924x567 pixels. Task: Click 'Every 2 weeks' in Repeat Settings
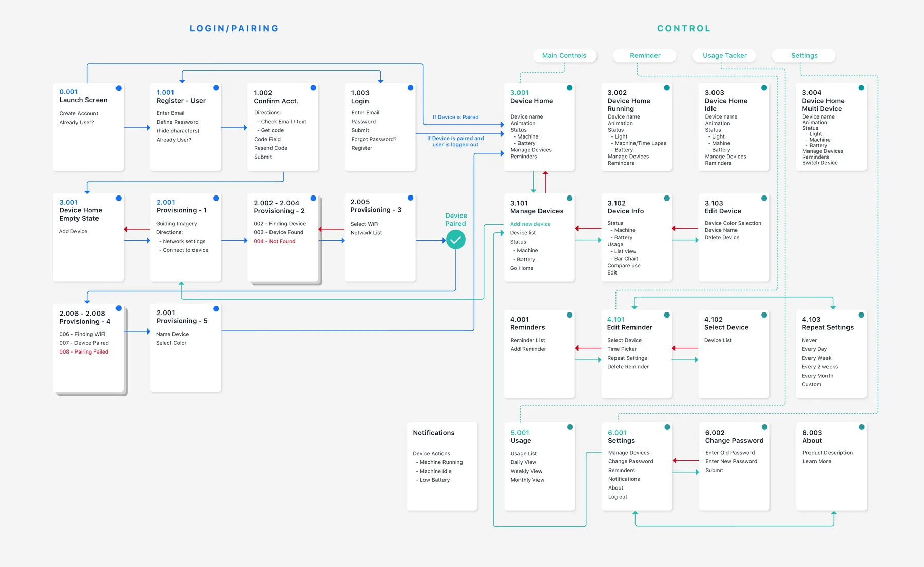(x=820, y=367)
